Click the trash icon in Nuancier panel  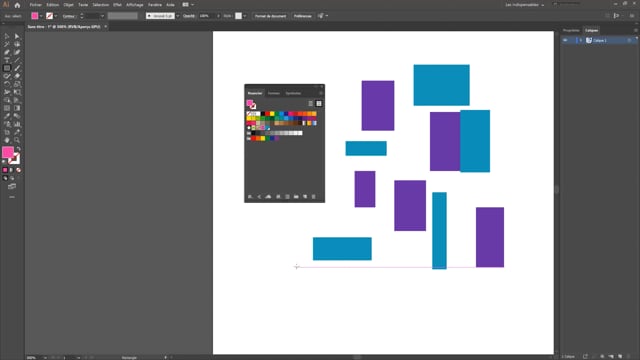313,197
